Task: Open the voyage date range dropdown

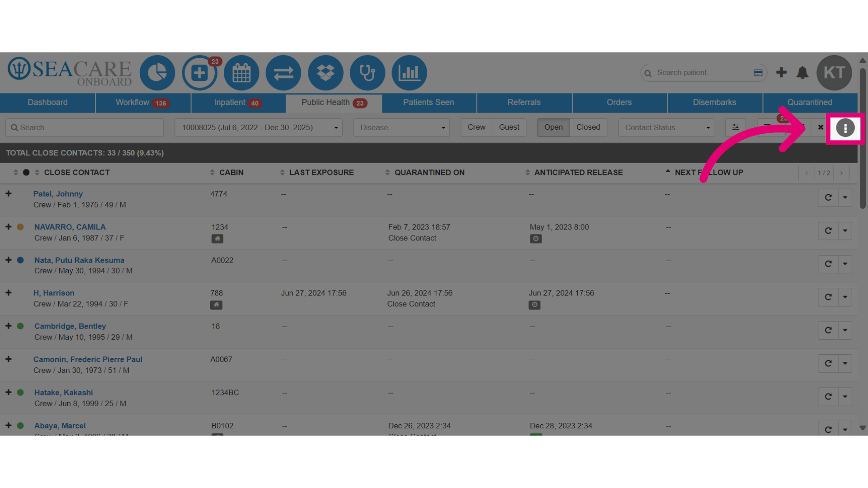Action: pos(259,127)
